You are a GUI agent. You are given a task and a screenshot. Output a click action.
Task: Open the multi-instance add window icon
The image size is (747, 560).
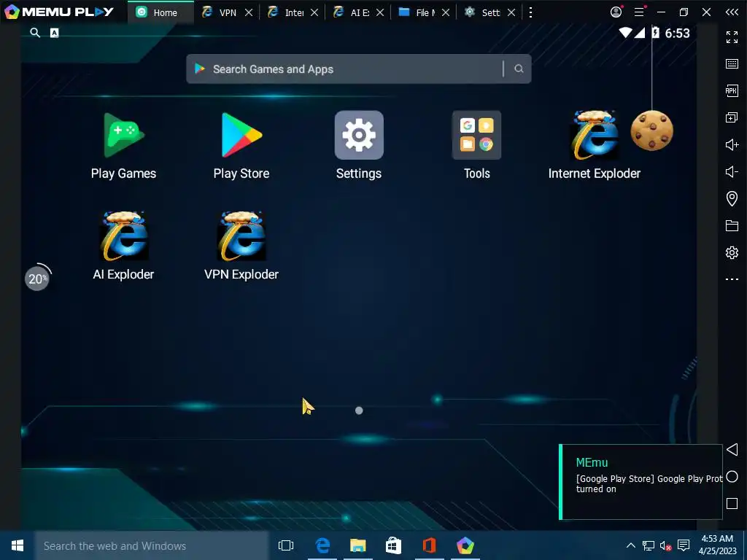coord(732,117)
